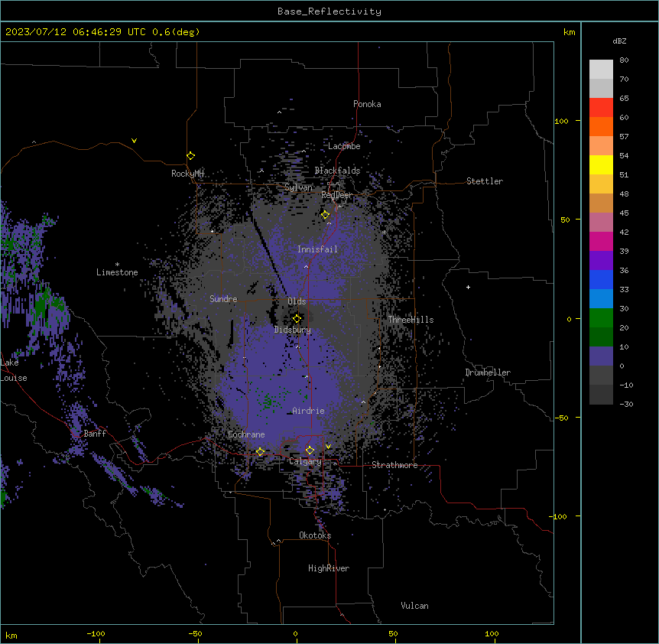The height and width of the screenshot is (644, 659).
Task: Click the RockyMH label
Action: (187, 174)
